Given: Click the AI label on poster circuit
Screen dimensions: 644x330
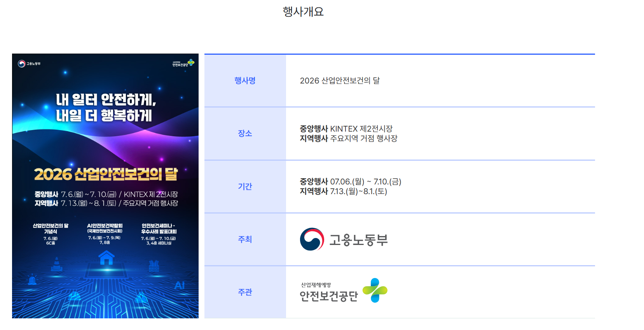Looking at the screenshot, I should coord(180,285).
